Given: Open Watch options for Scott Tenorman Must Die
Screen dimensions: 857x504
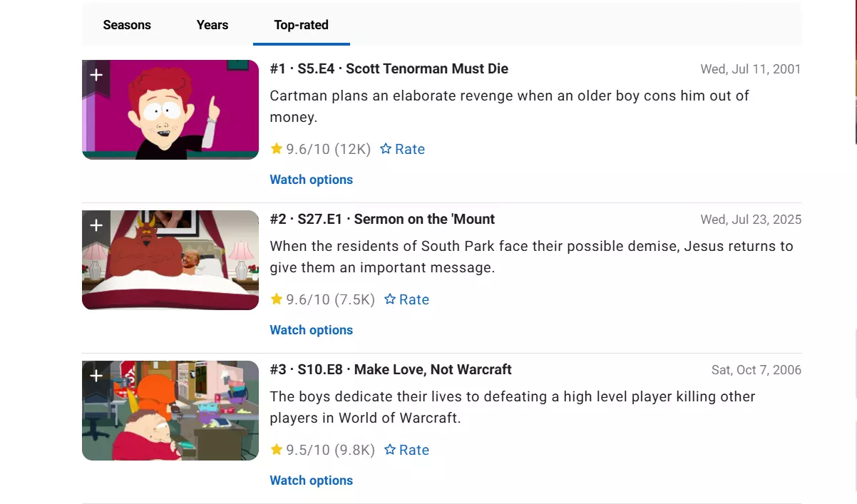Looking at the screenshot, I should click(312, 180).
